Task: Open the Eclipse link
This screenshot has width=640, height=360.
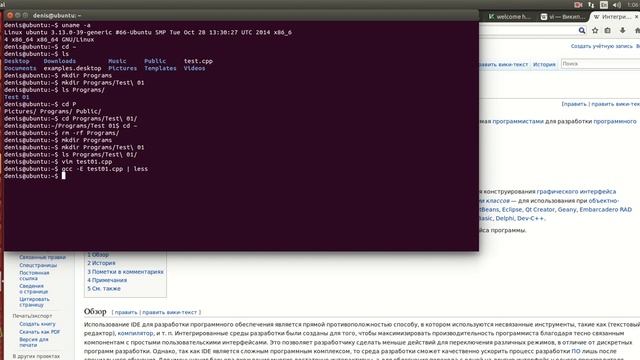Action: [x=512, y=209]
